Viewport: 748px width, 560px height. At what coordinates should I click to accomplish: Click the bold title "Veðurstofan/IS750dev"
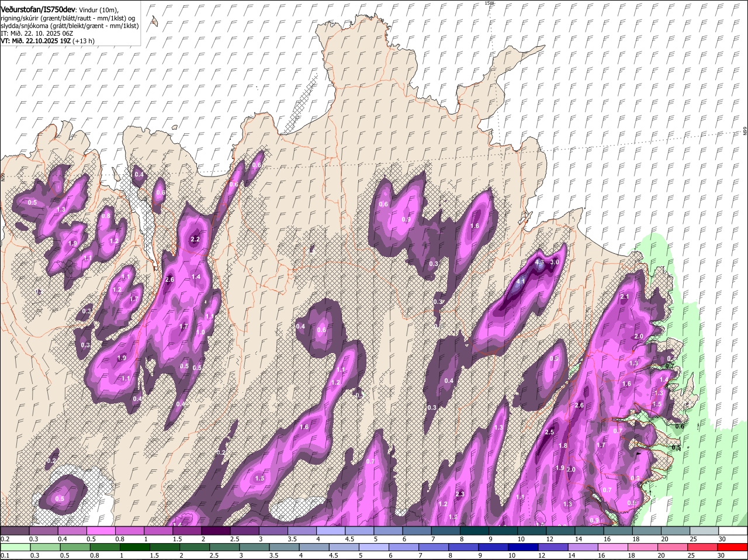[39, 9]
